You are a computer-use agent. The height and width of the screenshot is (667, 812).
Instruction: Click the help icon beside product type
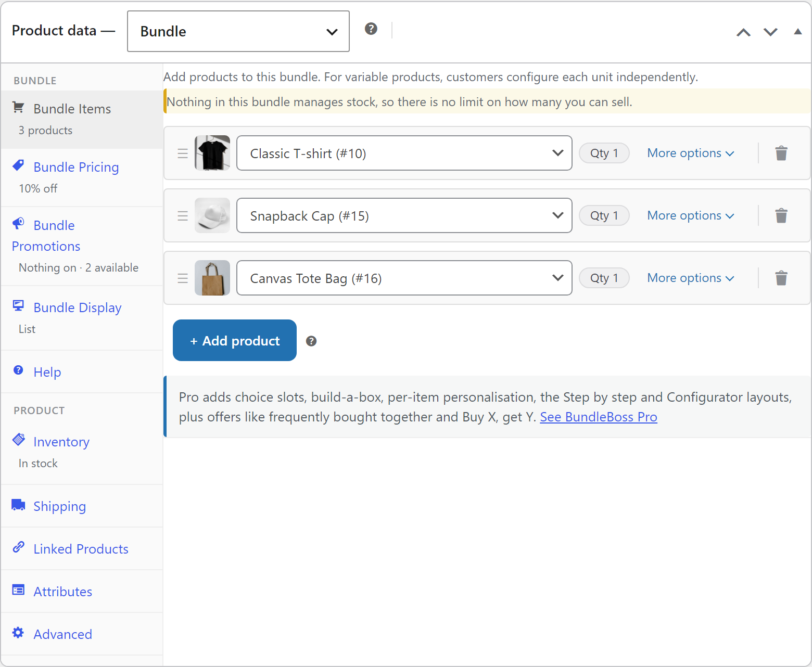click(371, 29)
